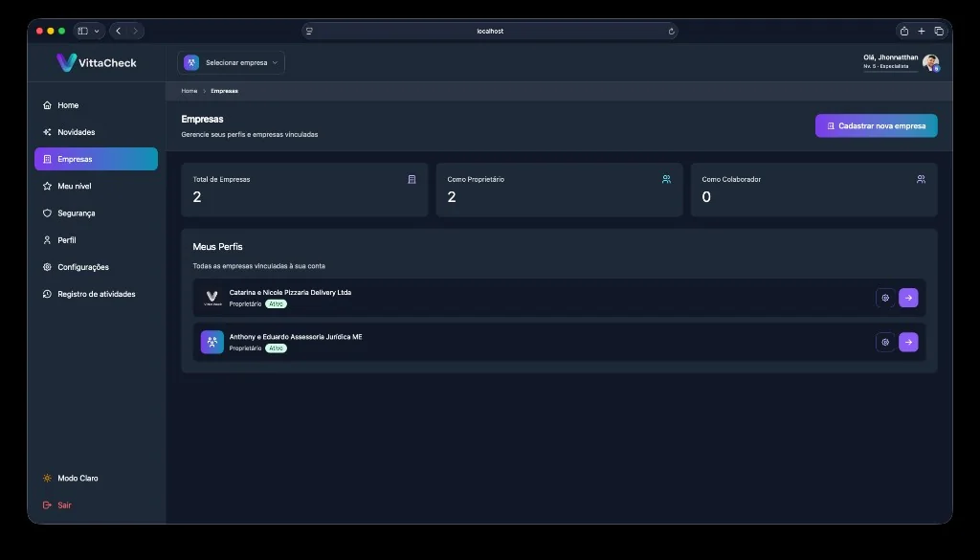
Task: Click the browser back button
Action: 118,31
